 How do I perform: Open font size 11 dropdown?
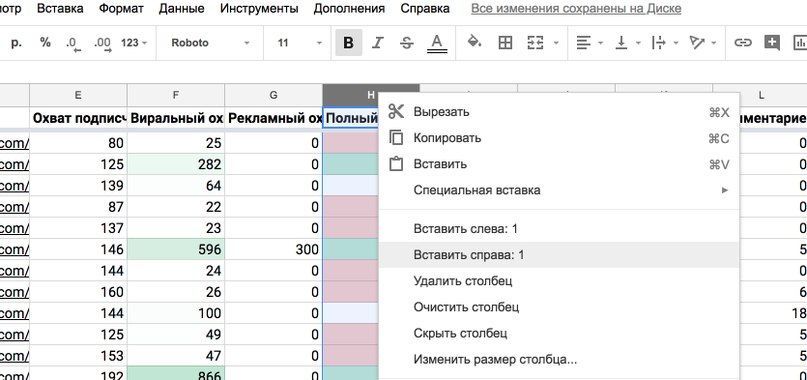click(x=299, y=43)
